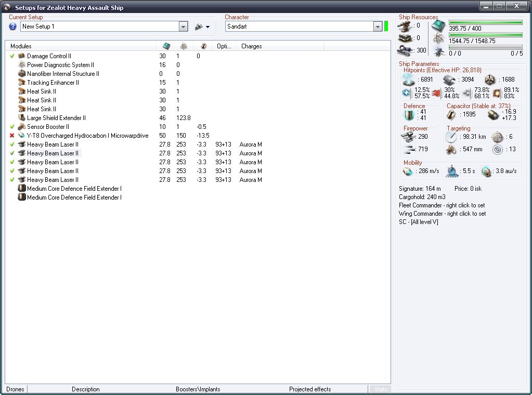Click the Cargohold: 240 m3 text
Image resolution: width=532 pixels, height=395 pixels.
(422, 197)
